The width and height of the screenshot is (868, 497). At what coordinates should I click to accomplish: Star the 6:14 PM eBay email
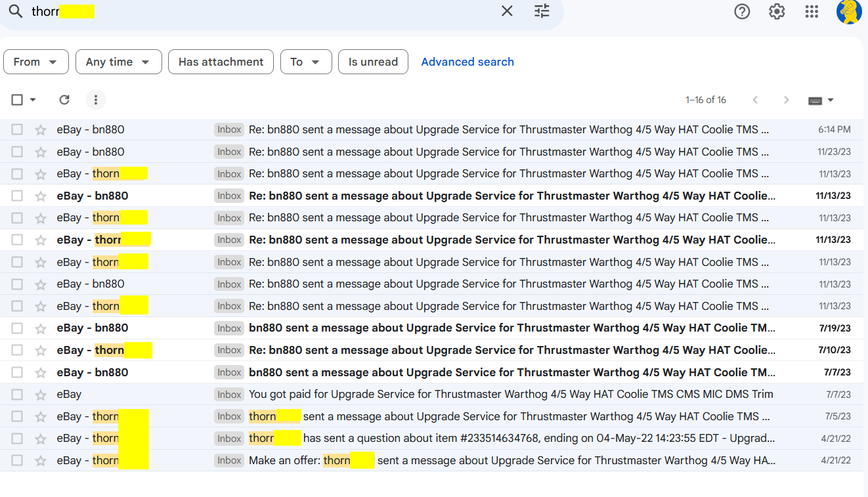[41, 130]
